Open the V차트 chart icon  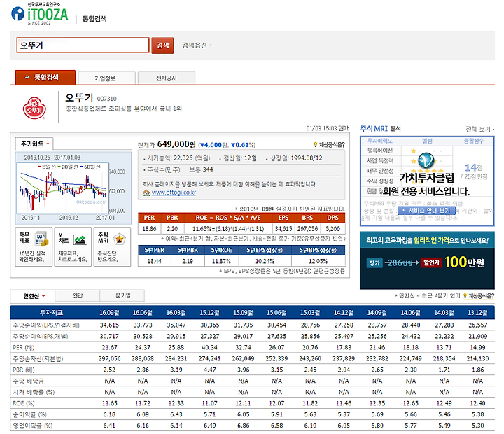(73, 246)
